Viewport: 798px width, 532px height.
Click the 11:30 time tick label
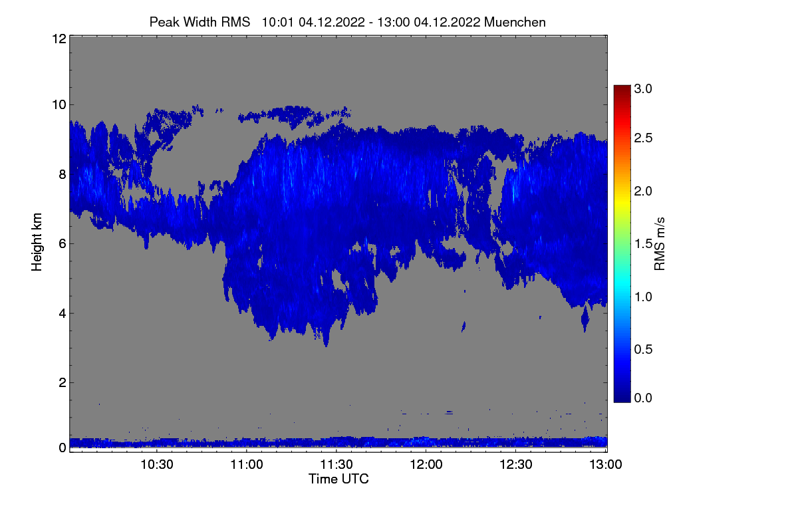337,465
